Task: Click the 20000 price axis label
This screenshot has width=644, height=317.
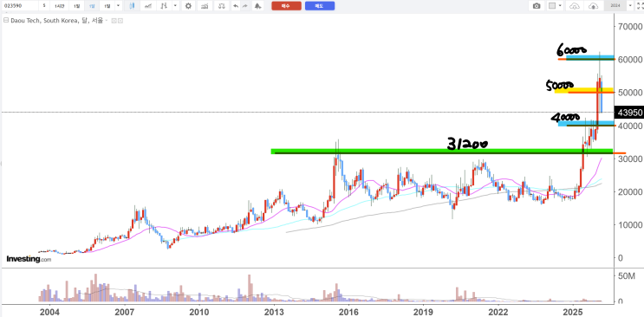Action: tap(630, 191)
